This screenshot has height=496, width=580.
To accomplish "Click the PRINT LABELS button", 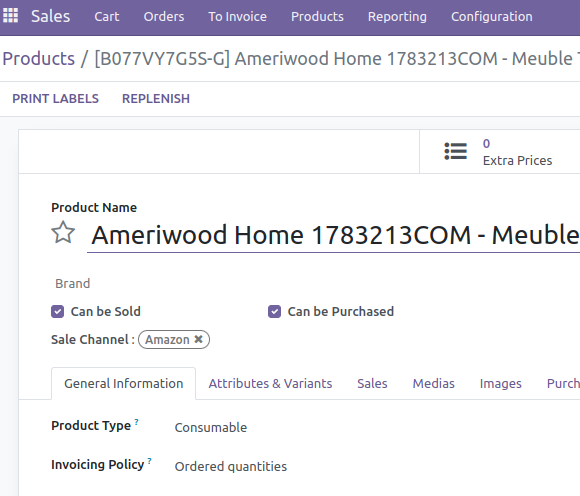I will tap(55, 99).
